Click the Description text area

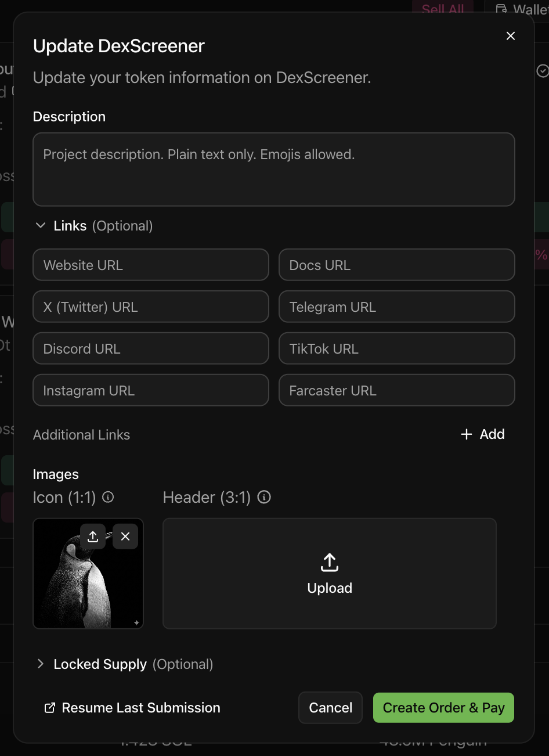tap(274, 170)
